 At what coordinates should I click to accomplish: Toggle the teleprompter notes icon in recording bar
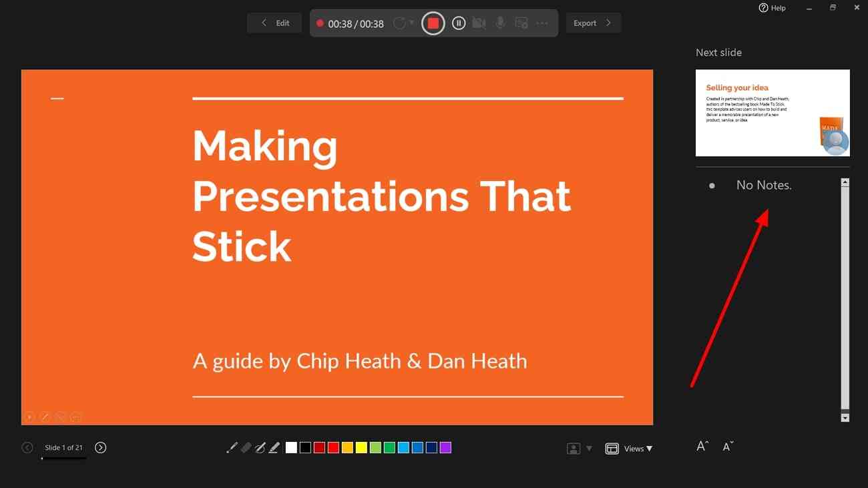pyautogui.click(x=521, y=23)
